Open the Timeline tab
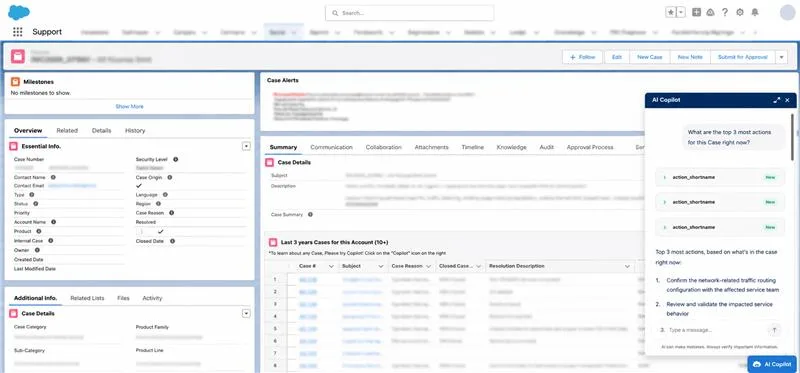 tap(472, 147)
